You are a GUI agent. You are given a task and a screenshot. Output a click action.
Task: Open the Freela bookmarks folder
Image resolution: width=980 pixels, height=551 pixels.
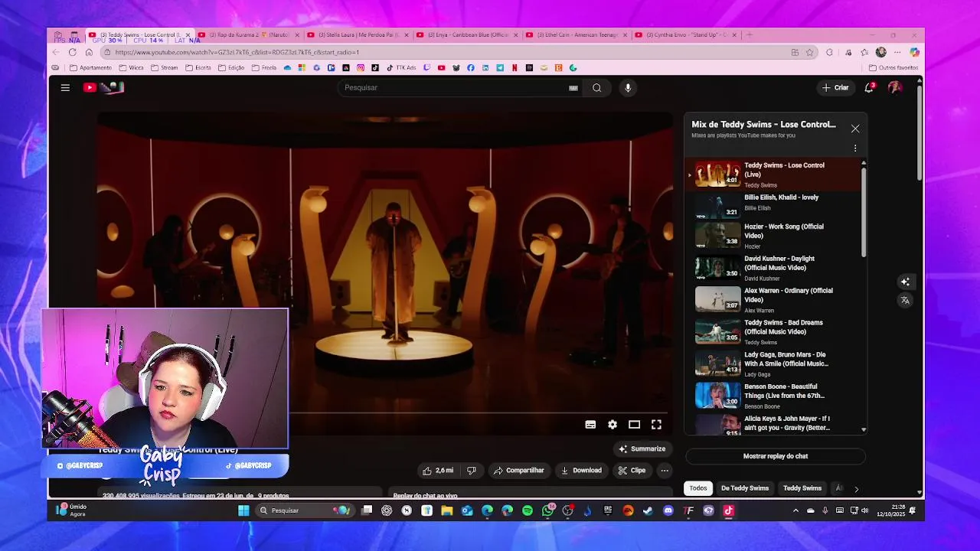pos(264,67)
